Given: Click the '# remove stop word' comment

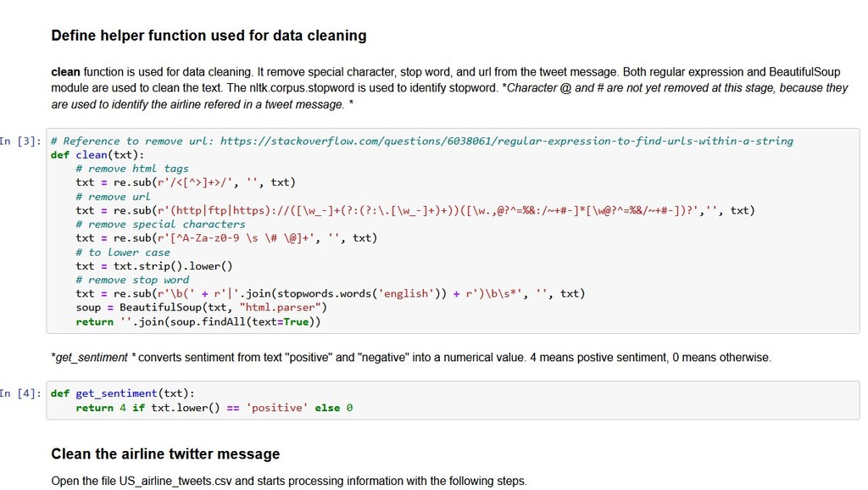Looking at the screenshot, I should [132, 280].
